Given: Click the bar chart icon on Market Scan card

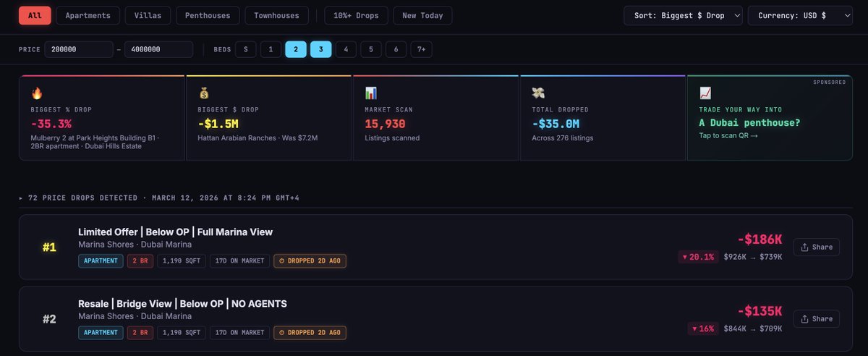Looking at the screenshot, I should 370,93.
